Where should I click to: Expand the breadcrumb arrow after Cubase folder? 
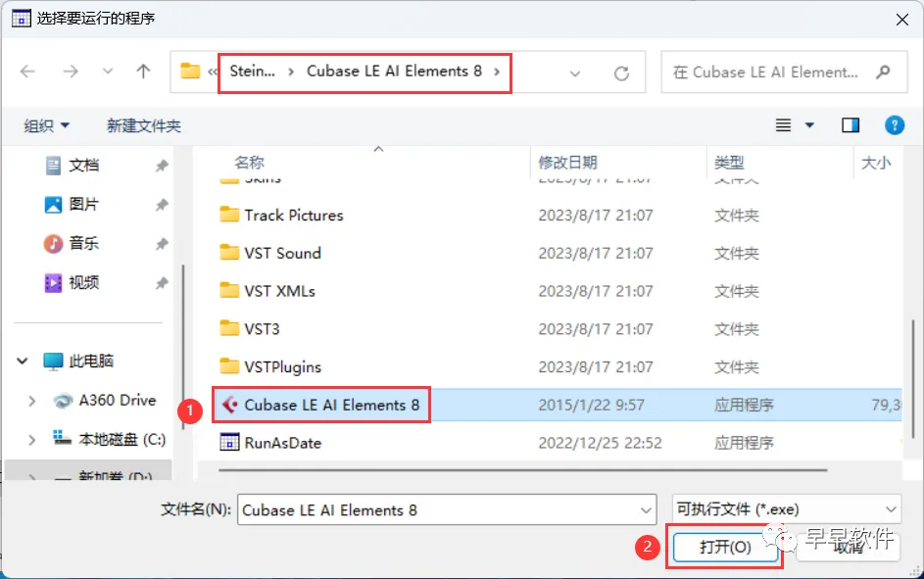click(x=497, y=72)
